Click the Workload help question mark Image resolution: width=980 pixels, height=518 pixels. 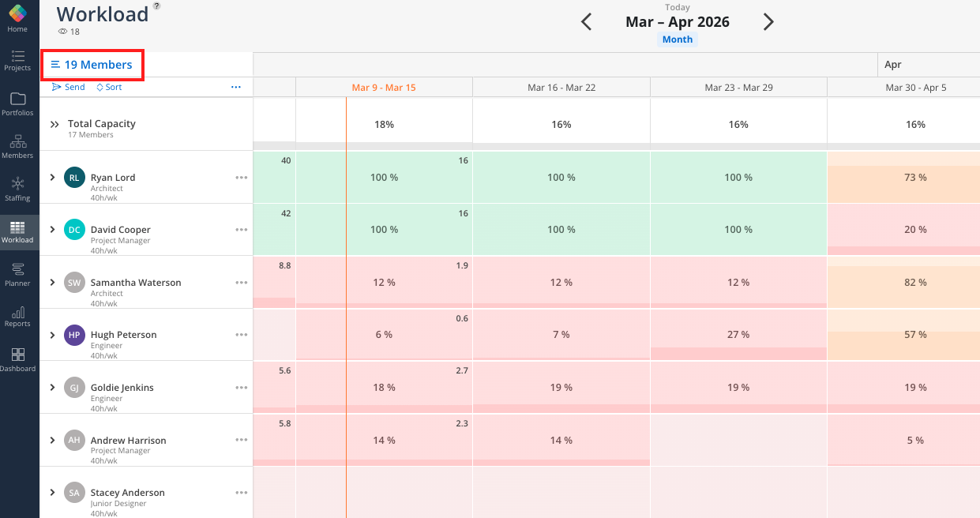156,6
